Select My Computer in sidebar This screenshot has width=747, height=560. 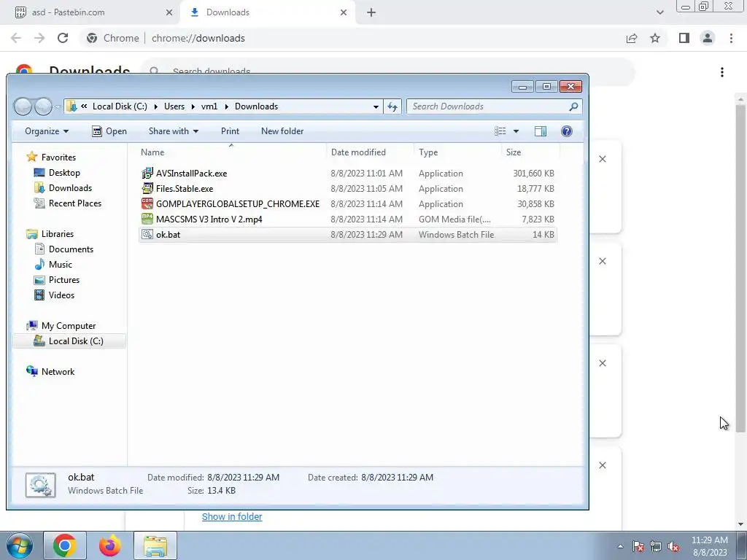[61, 326]
